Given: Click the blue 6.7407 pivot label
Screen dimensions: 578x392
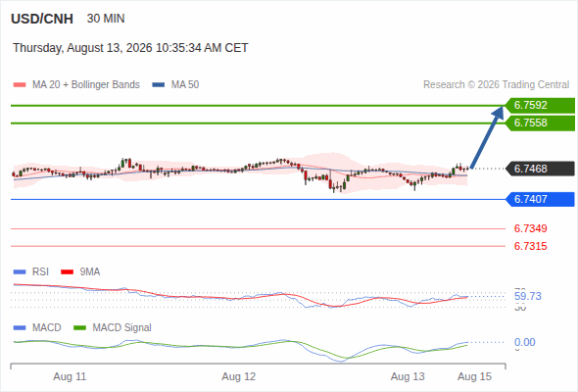Looking at the screenshot, I should pyautogui.click(x=541, y=200).
